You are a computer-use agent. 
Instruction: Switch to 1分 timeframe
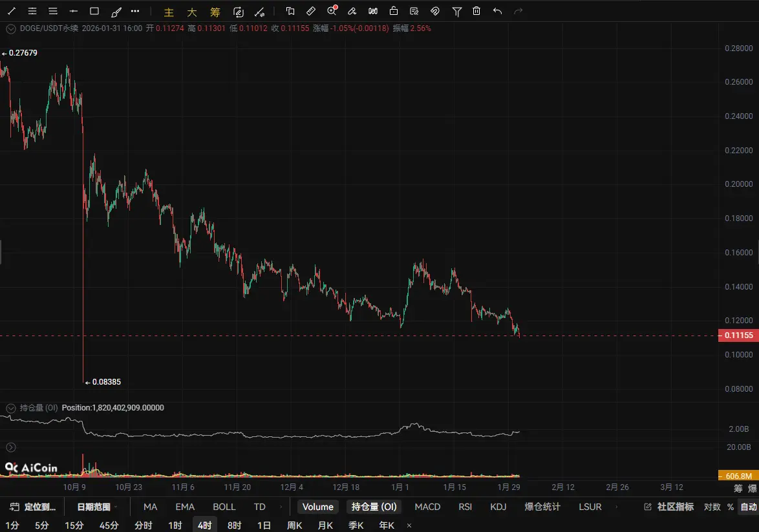pos(12,526)
